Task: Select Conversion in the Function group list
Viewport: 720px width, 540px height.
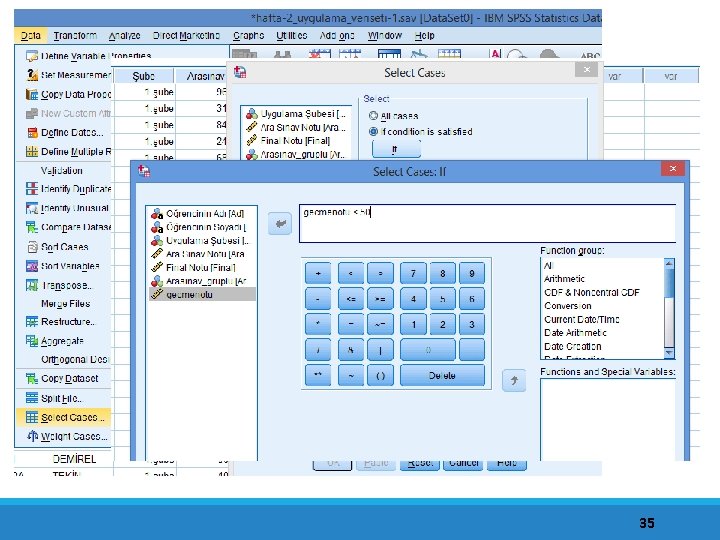Action: pyautogui.click(x=568, y=306)
